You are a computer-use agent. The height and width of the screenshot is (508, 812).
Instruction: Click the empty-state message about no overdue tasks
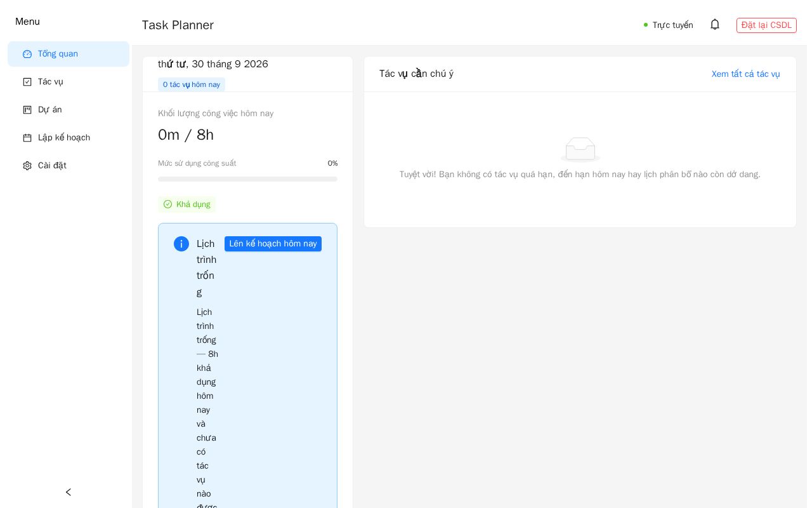point(580,175)
